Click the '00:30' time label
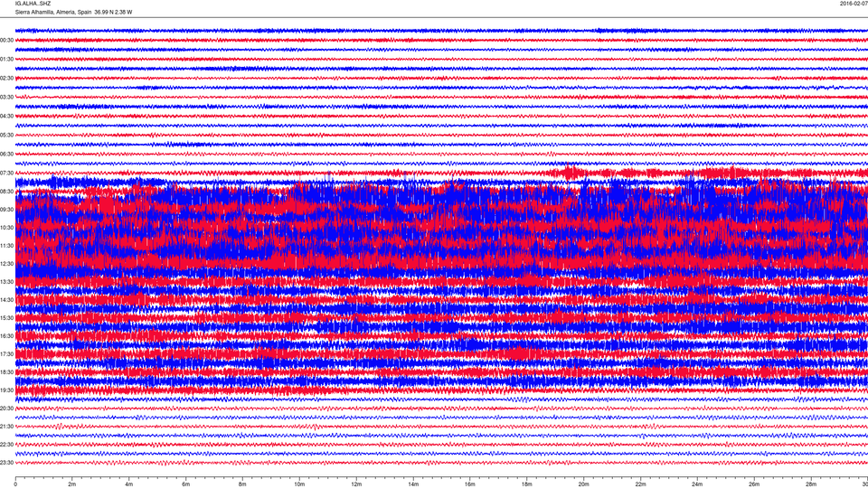868x488 pixels. click(6, 41)
